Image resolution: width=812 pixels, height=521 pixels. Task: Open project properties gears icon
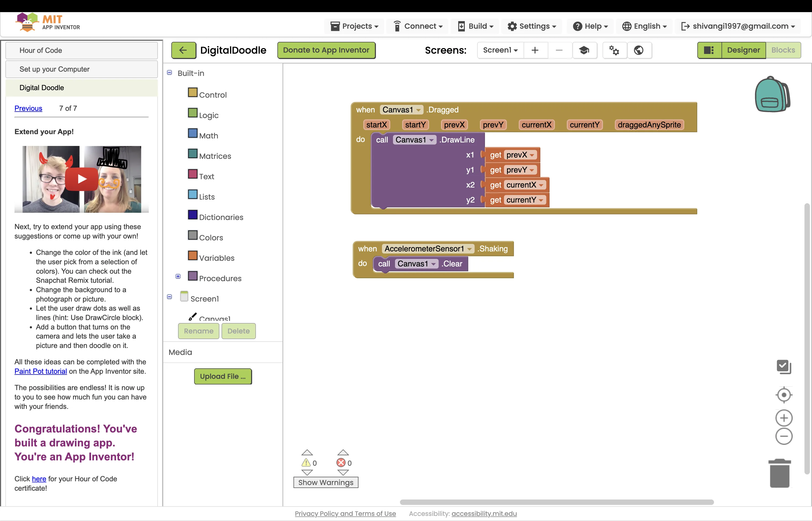(614, 50)
